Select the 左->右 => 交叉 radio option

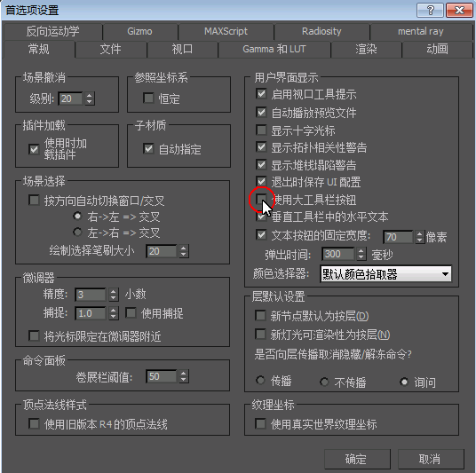[x=78, y=233]
